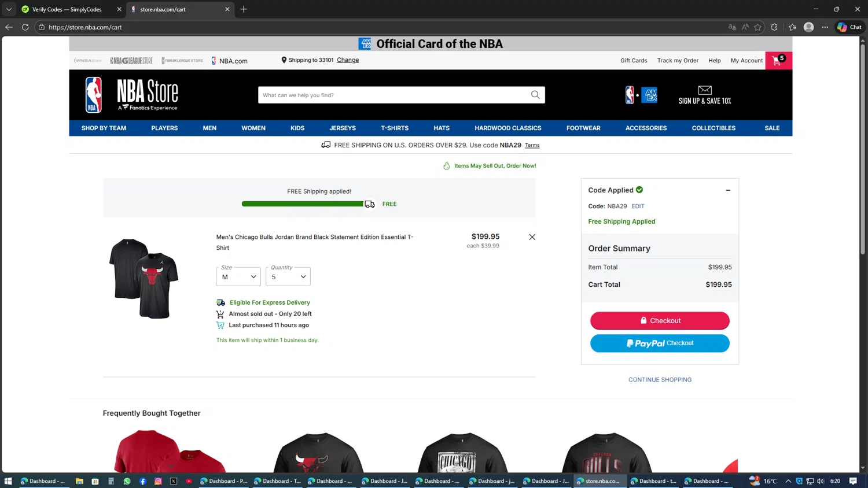Screen dimensions: 868x488
Task: Click the NBA Store logo
Action: tap(132, 95)
